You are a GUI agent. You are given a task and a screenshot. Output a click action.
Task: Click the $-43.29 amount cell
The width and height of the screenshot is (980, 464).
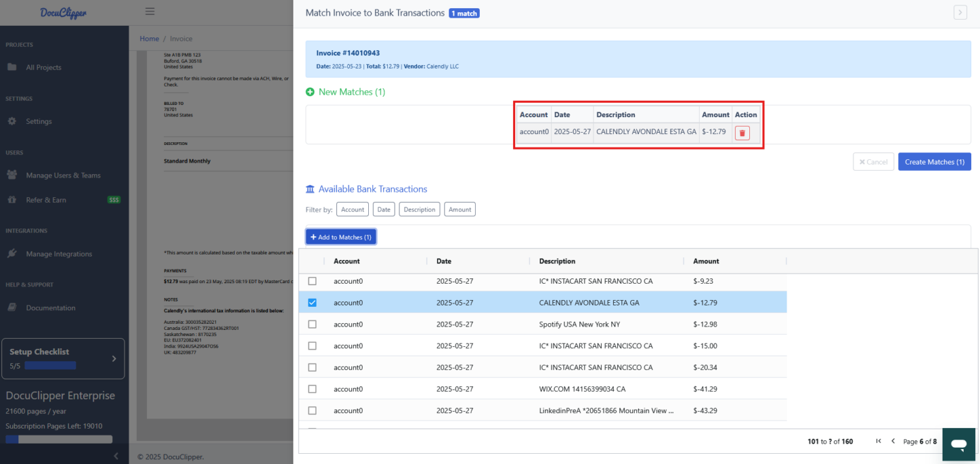(705, 411)
